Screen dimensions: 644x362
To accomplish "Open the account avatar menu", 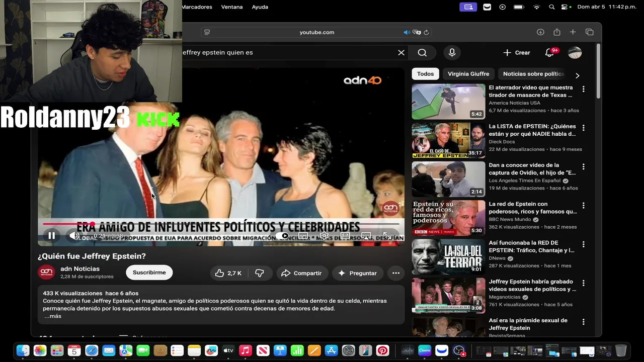I will 575,52.
